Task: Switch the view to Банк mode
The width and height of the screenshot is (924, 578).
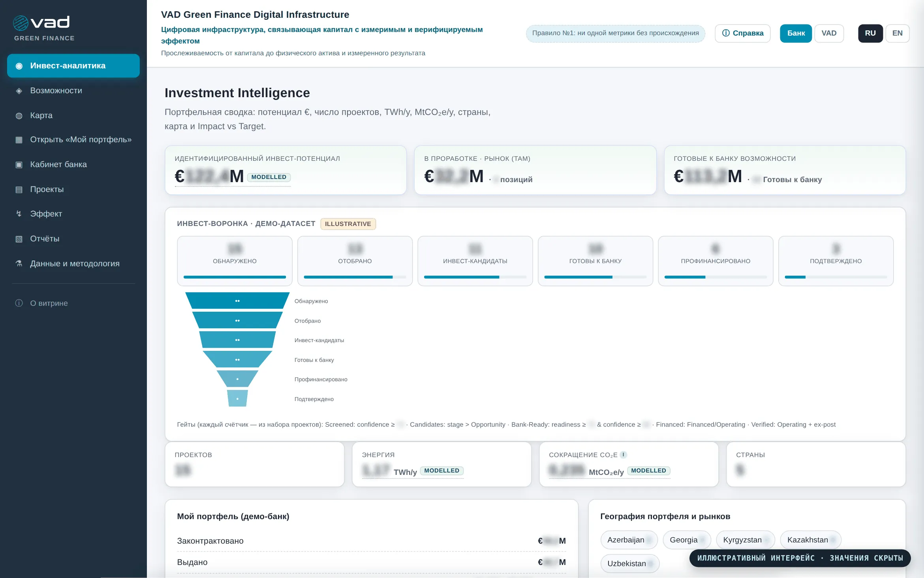Action: (796, 33)
